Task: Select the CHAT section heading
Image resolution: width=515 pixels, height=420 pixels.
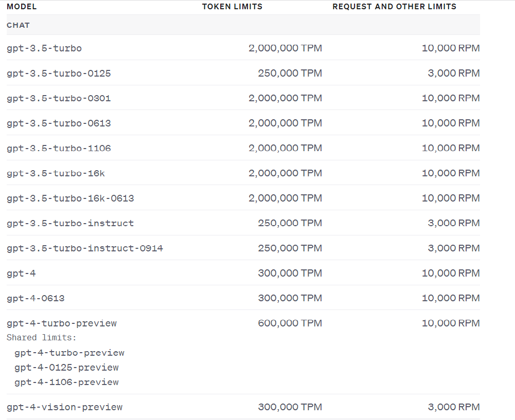Action: pyautogui.click(x=18, y=25)
